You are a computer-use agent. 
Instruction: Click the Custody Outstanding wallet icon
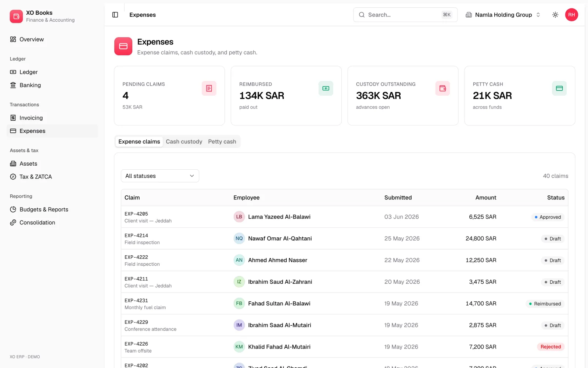pos(442,88)
